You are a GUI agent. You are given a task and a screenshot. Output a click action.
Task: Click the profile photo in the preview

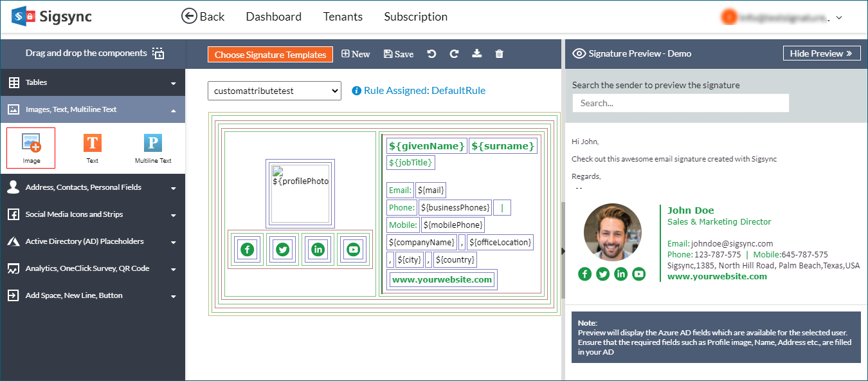pyautogui.click(x=612, y=233)
